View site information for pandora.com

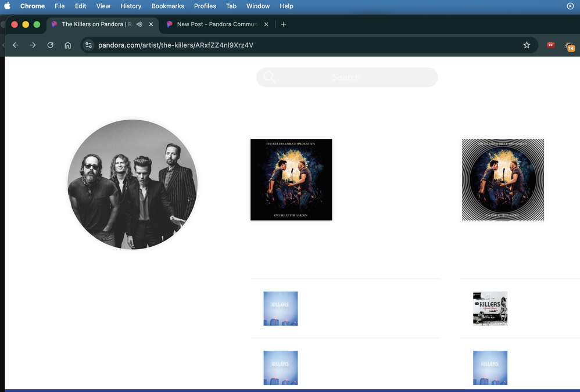[88, 45]
